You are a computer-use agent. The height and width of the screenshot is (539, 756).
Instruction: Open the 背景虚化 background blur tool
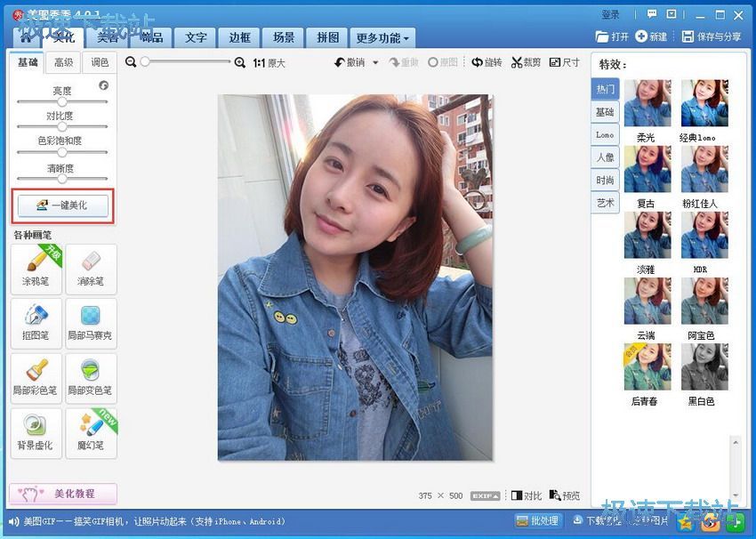tap(36, 433)
